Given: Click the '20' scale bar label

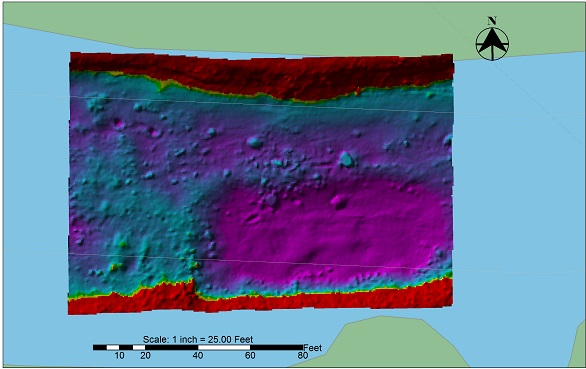Looking at the screenshot, I should coord(145,356).
